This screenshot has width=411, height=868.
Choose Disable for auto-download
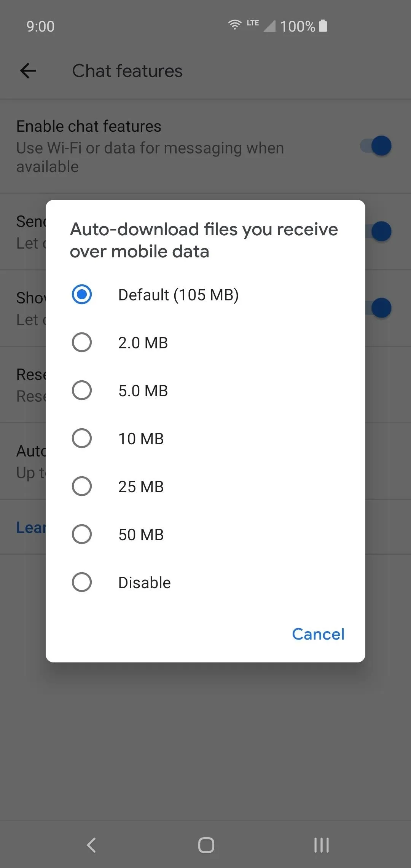click(x=205, y=582)
